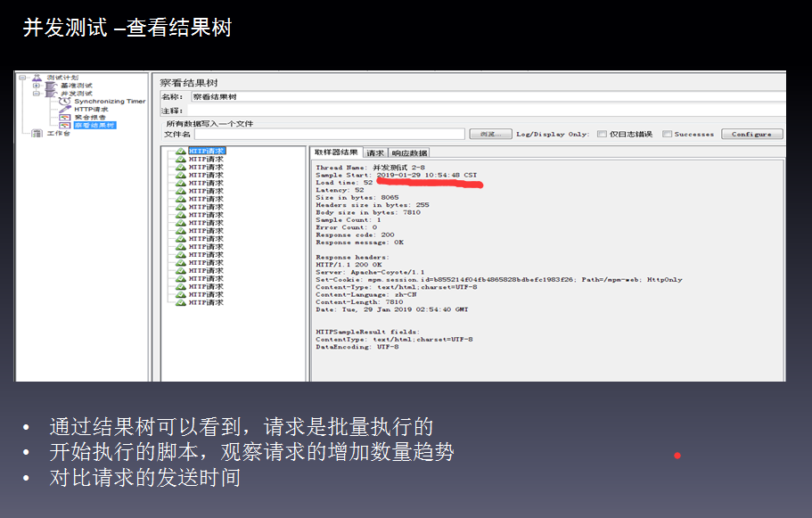Click the 聚合报告 listener icon
This screenshot has width=812, height=518.
click(x=65, y=117)
